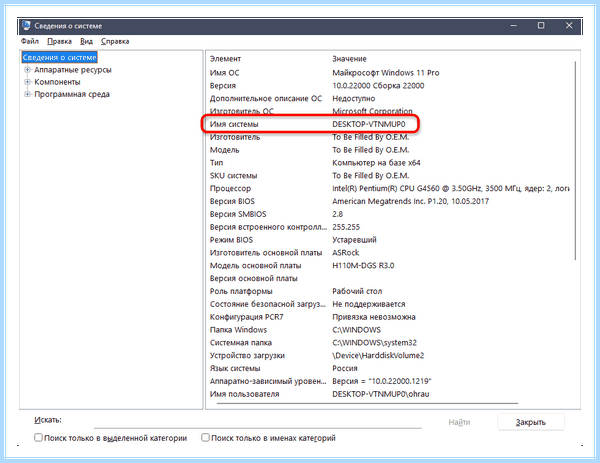This screenshot has height=463, width=600.
Task: Open the Правка menu
Action: 59,41
